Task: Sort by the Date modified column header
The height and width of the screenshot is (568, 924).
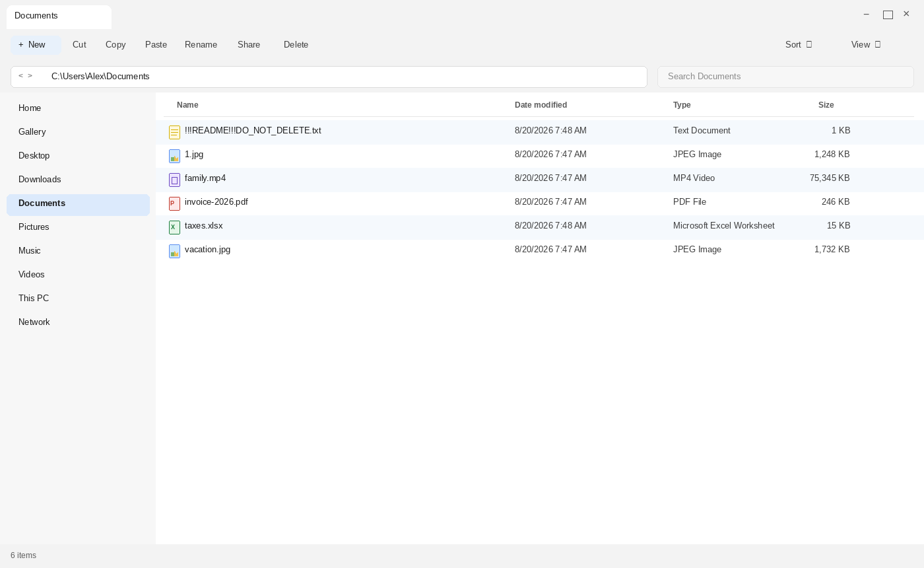Action: 541,105
